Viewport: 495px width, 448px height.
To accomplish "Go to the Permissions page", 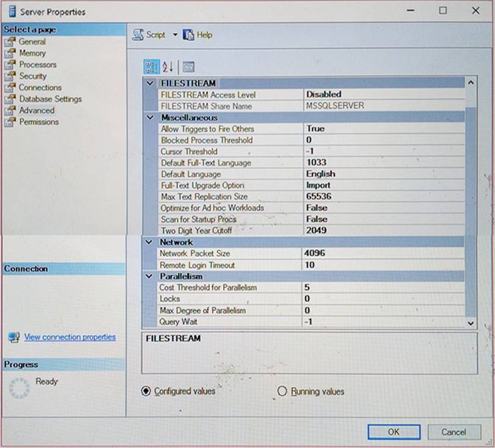I will pyautogui.click(x=39, y=122).
